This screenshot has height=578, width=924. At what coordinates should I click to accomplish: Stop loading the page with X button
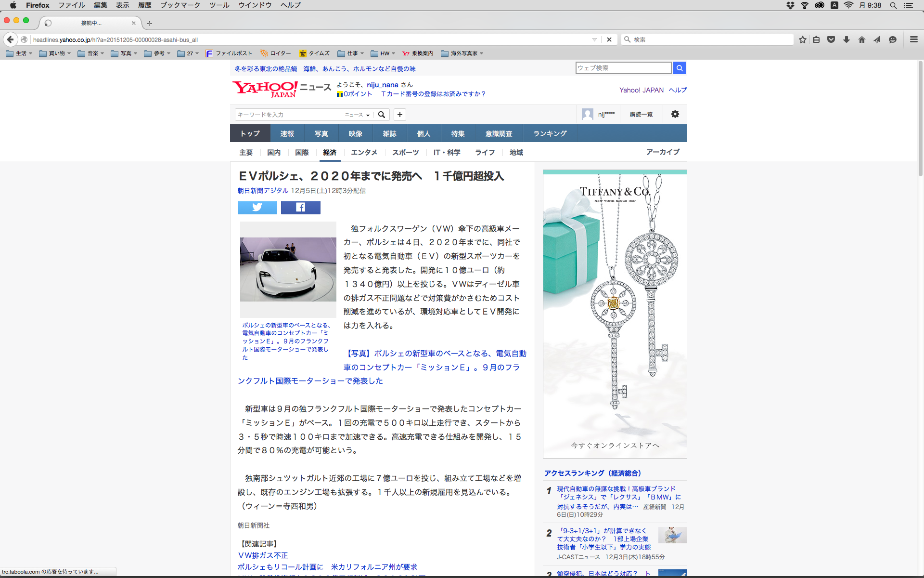tap(609, 39)
